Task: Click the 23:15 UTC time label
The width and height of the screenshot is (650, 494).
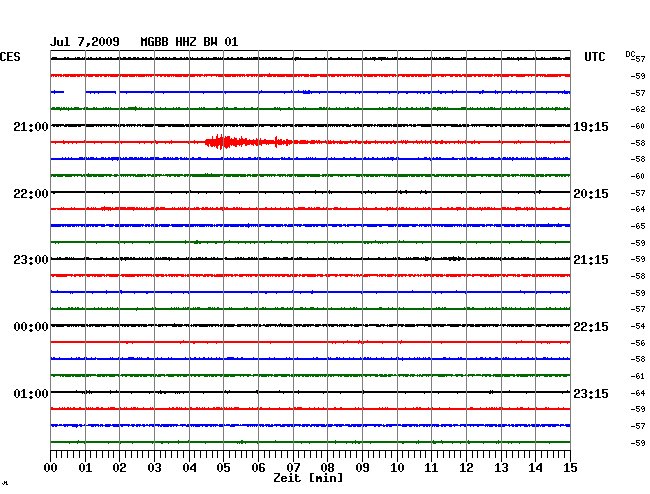Action: (x=591, y=393)
